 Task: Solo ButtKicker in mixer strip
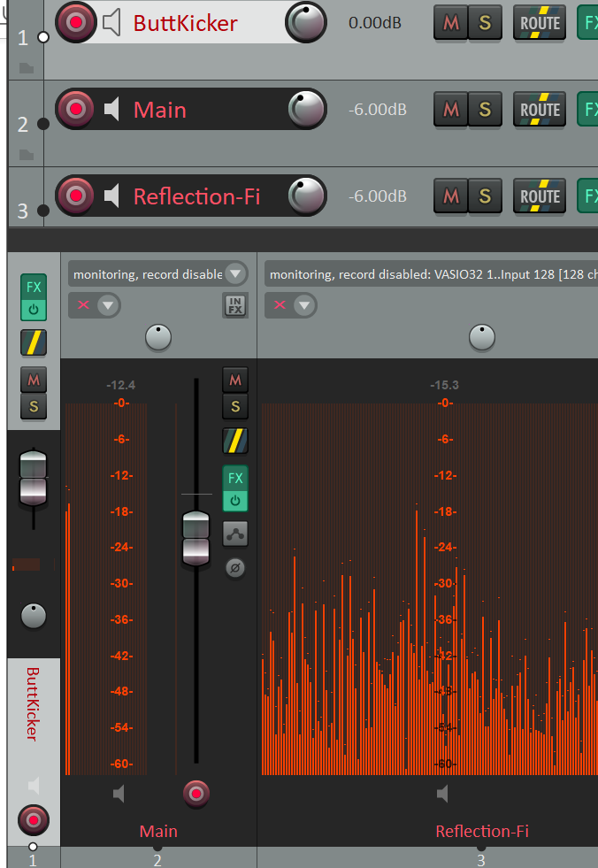pos(34,407)
